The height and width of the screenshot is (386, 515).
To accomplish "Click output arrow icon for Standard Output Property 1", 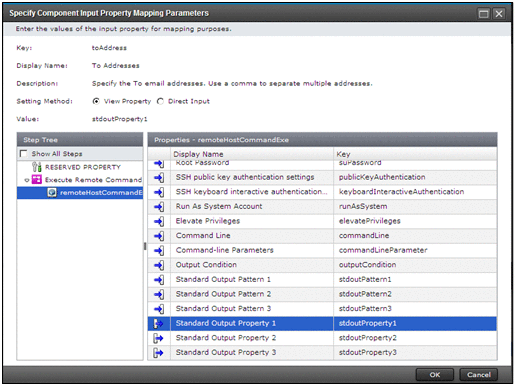I will click(158, 324).
